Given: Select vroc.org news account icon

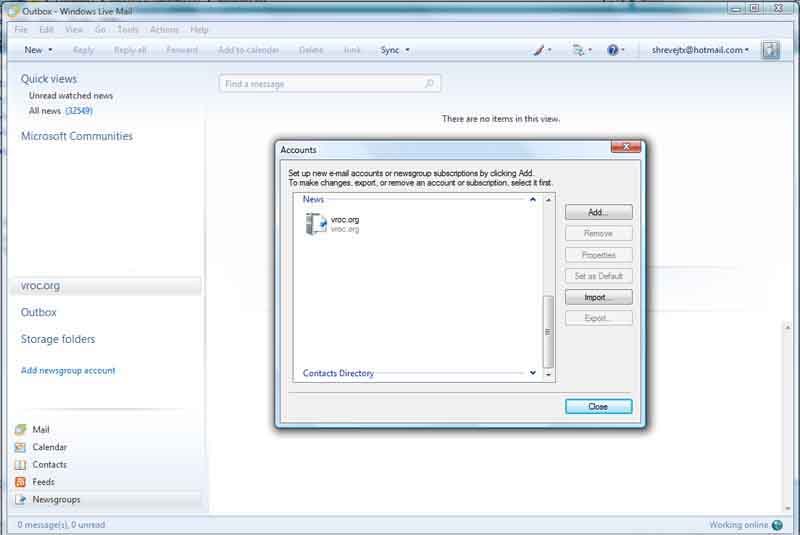Looking at the screenshot, I should coord(315,224).
